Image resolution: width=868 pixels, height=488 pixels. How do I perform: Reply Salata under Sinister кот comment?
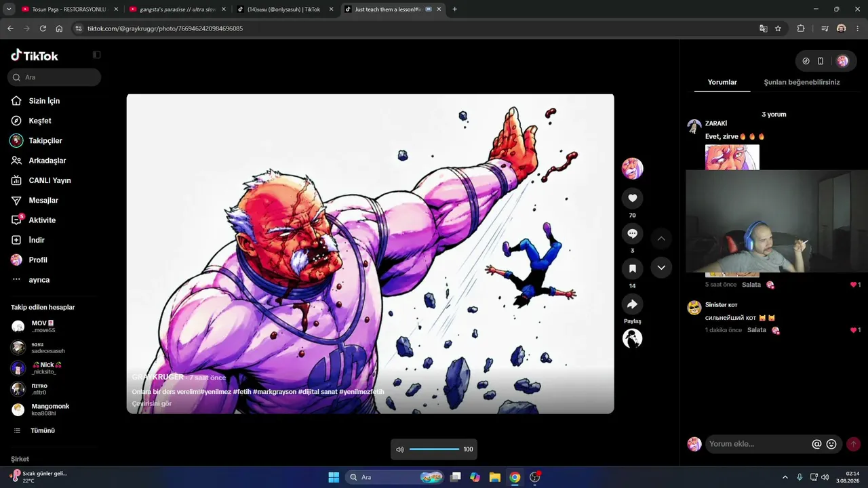coord(757,330)
